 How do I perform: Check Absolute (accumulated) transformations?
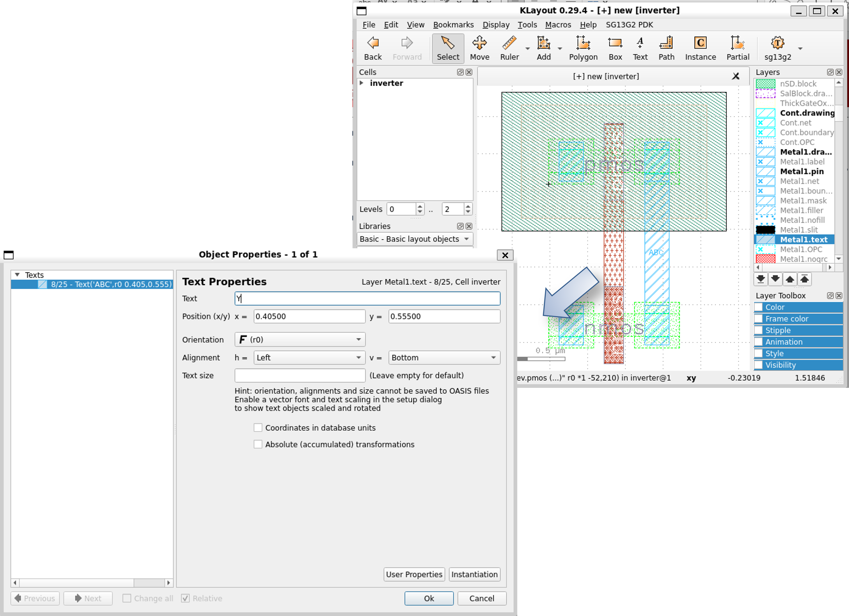click(x=258, y=444)
